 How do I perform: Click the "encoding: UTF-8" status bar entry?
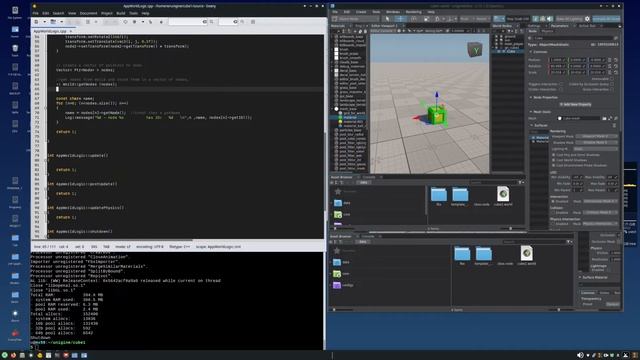click(x=149, y=247)
